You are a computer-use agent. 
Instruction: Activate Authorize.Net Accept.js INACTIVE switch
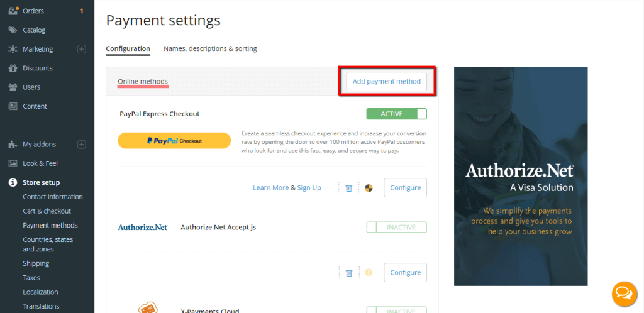396,228
